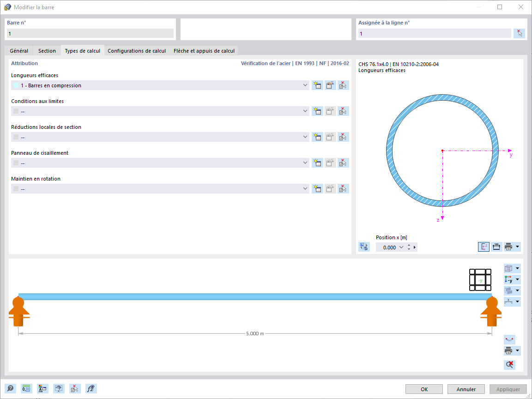Image resolution: width=532 pixels, height=399 pixels.
Task: Open formula (fx) view icon
Action: tap(91, 388)
